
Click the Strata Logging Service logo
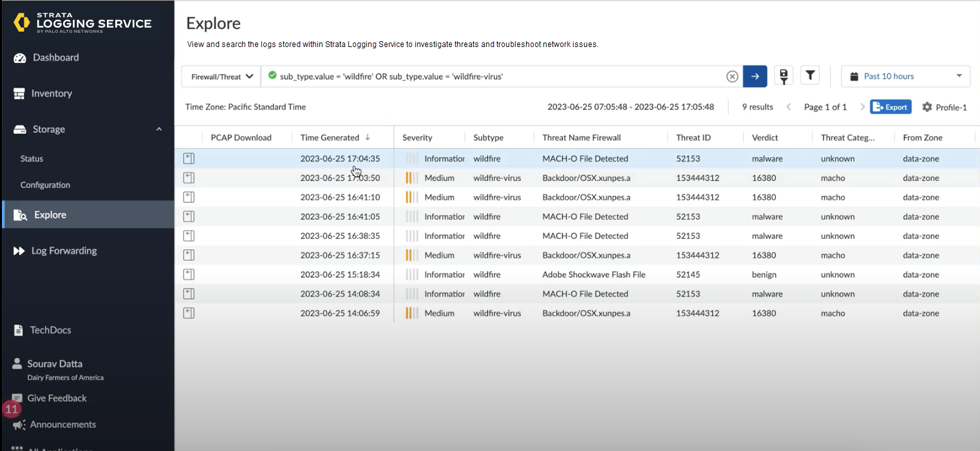tap(82, 23)
